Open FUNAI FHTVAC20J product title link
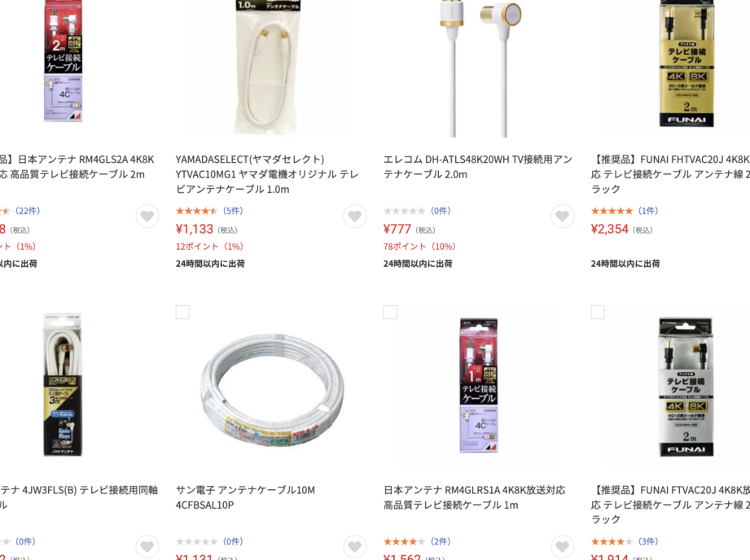This screenshot has height=560, width=750. (670, 174)
